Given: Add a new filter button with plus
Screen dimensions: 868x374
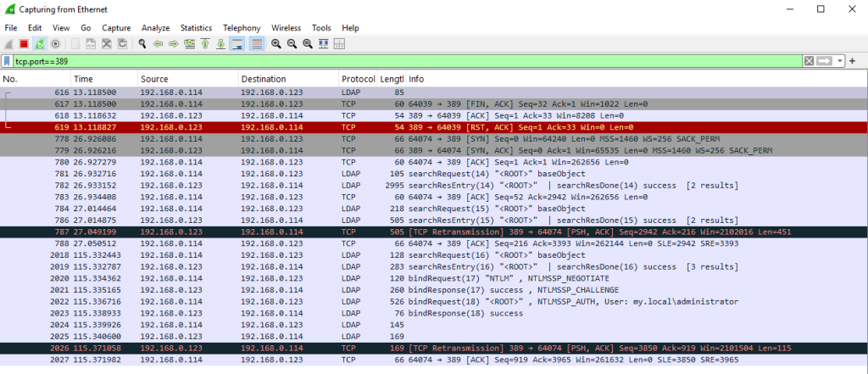Looking at the screenshot, I should [853, 61].
